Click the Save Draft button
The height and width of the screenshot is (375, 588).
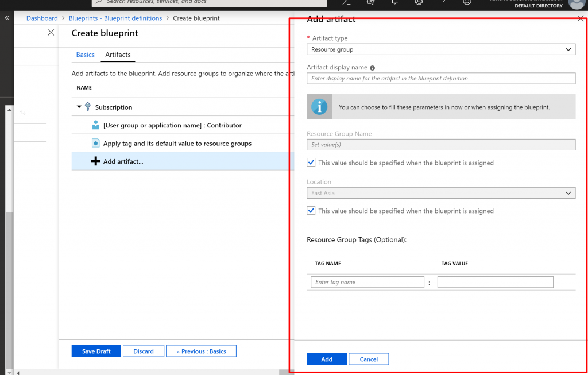pyautogui.click(x=96, y=351)
